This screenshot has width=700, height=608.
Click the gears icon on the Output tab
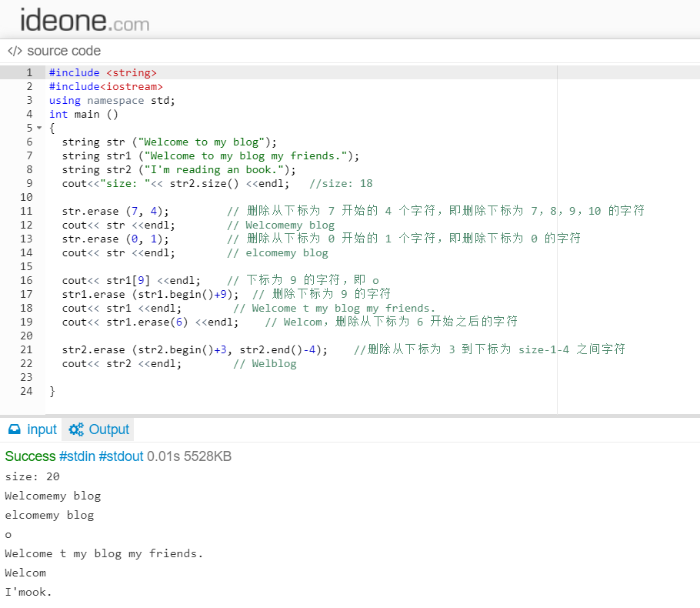(x=77, y=429)
